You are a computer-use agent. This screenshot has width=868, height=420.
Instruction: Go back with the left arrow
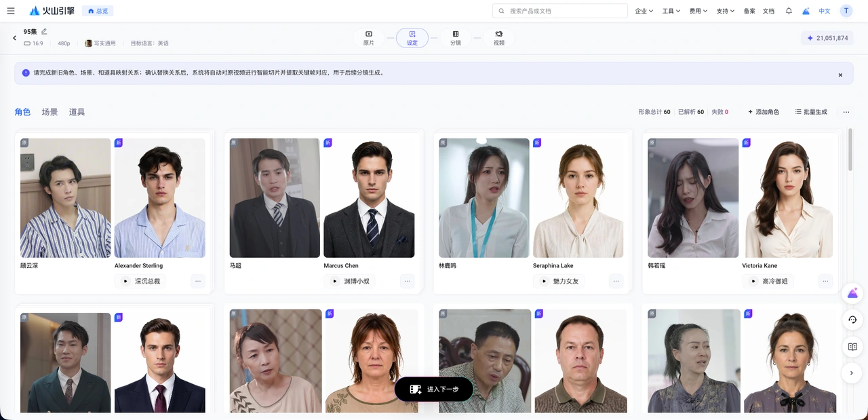[14, 38]
